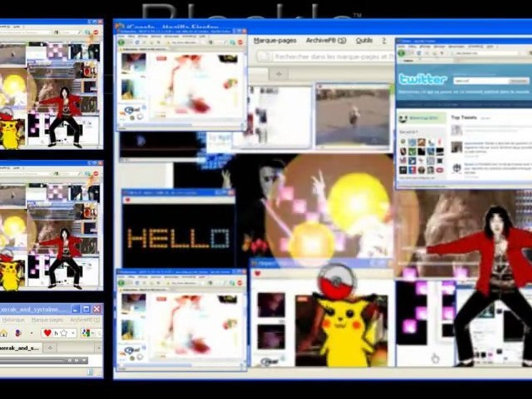Click the Top Tweets heading
Image resolution: width=532 pixels, height=399 pixels.
pyautogui.click(x=464, y=117)
